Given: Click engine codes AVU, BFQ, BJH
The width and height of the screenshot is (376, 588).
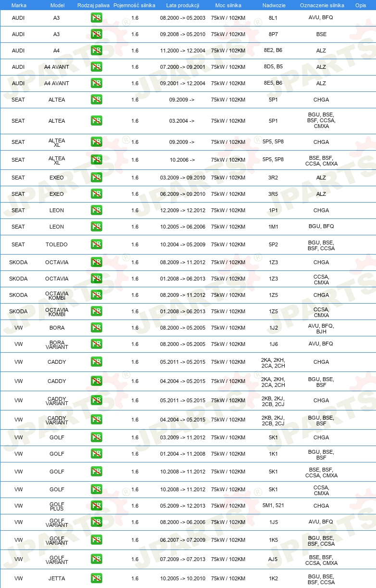Looking at the screenshot, I should [x=321, y=329].
